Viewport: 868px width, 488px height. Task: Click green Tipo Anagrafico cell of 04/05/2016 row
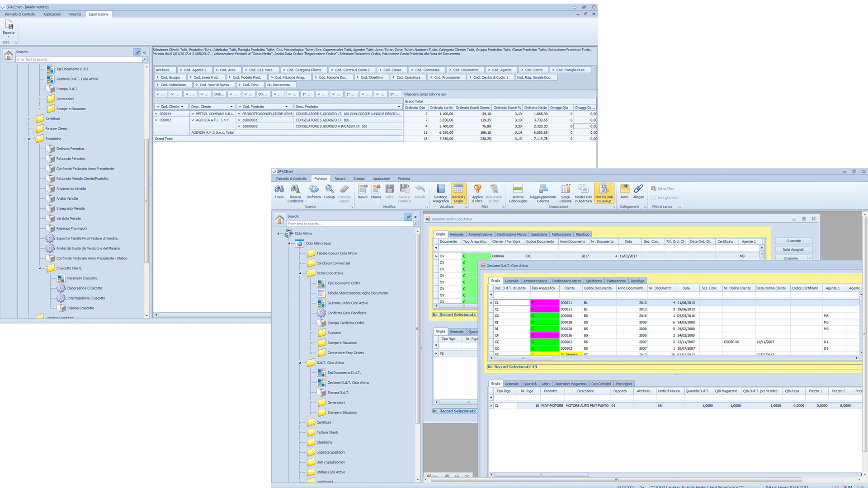tap(544, 316)
